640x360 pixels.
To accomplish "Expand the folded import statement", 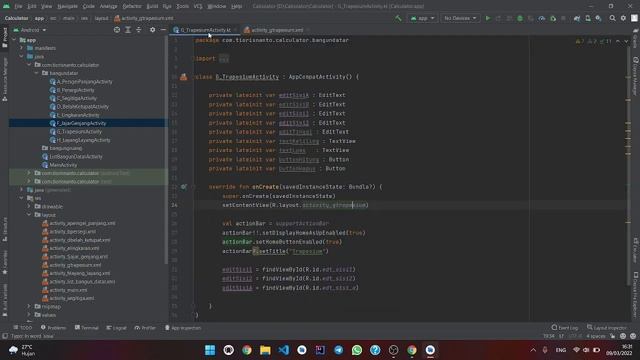I will (x=224, y=58).
